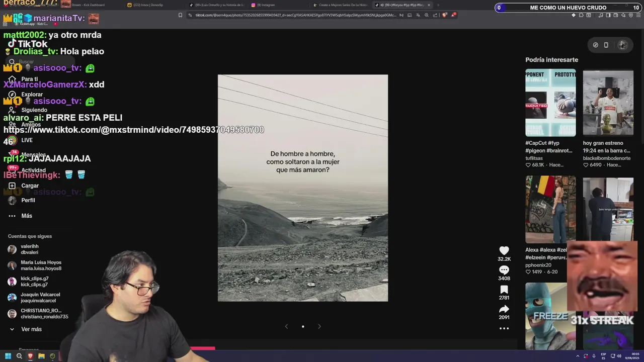The height and width of the screenshot is (362, 644).
Task: Open Brave browser from the taskbar
Action: point(30,356)
